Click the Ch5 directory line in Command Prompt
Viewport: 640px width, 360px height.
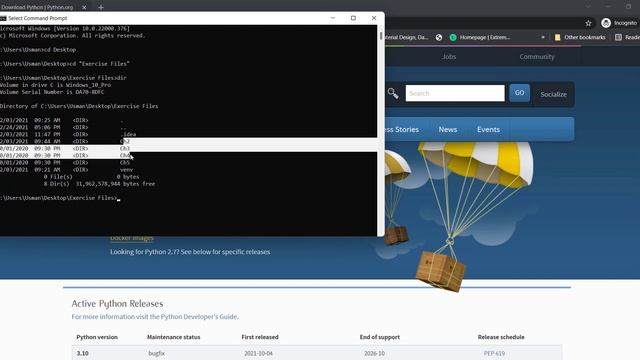pyautogui.click(x=65, y=162)
